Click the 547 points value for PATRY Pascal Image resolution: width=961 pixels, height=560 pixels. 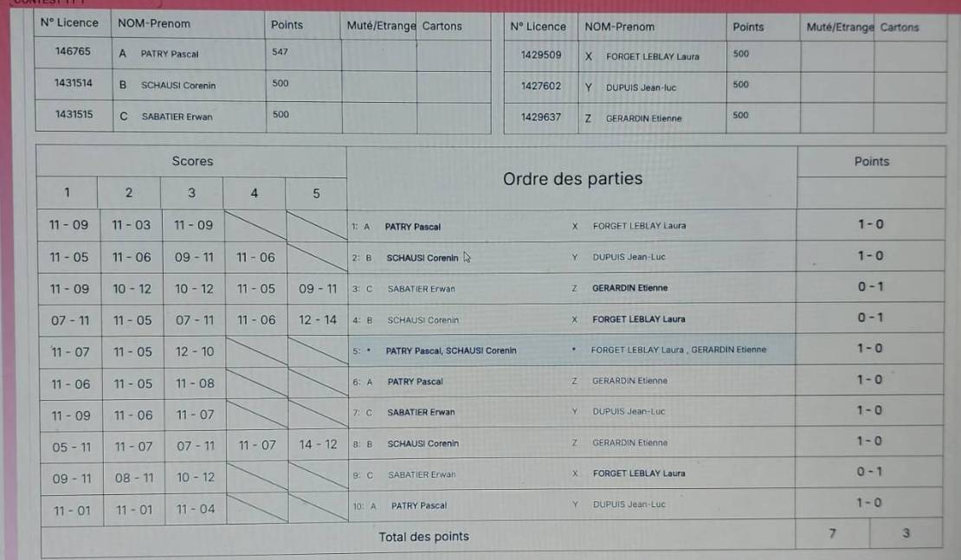(280, 52)
